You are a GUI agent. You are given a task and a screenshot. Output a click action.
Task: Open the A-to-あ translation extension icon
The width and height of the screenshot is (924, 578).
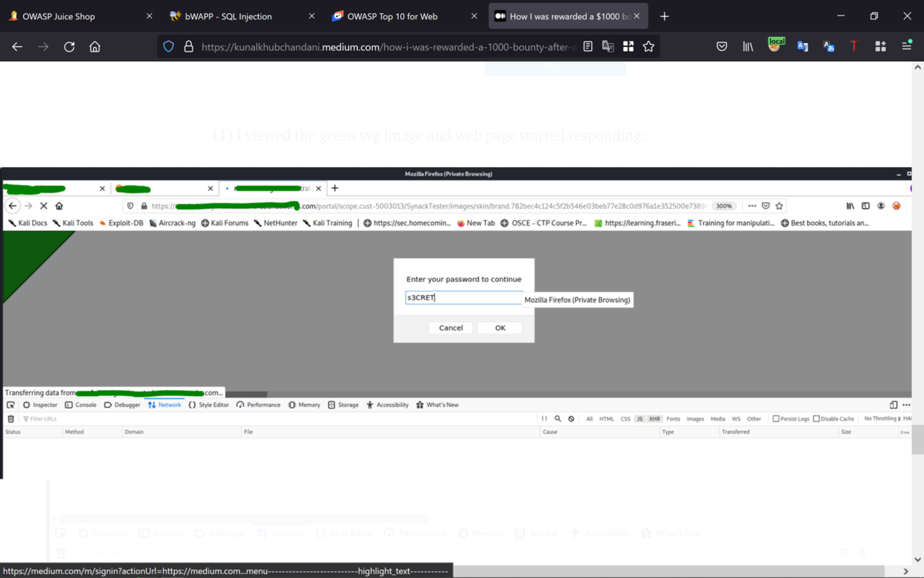(x=829, y=47)
